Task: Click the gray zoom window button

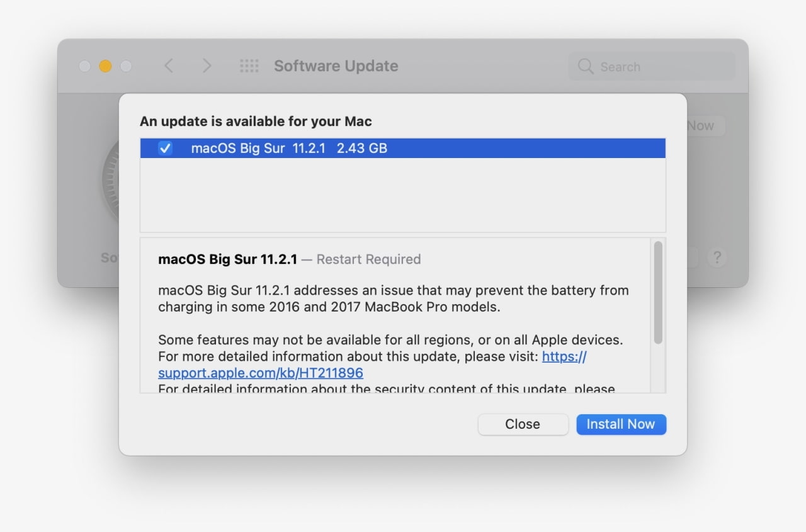Action: pyautogui.click(x=126, y=66)
